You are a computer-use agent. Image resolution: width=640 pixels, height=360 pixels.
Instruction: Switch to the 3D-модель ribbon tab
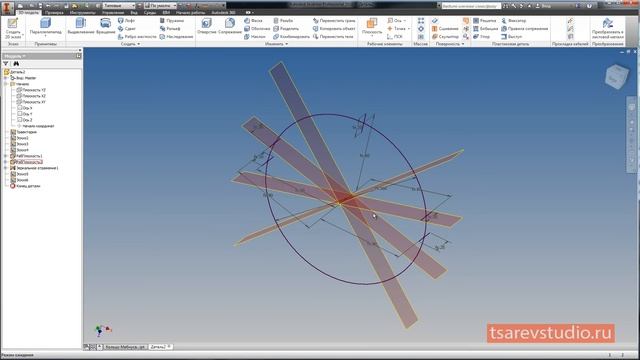(28, 13)
